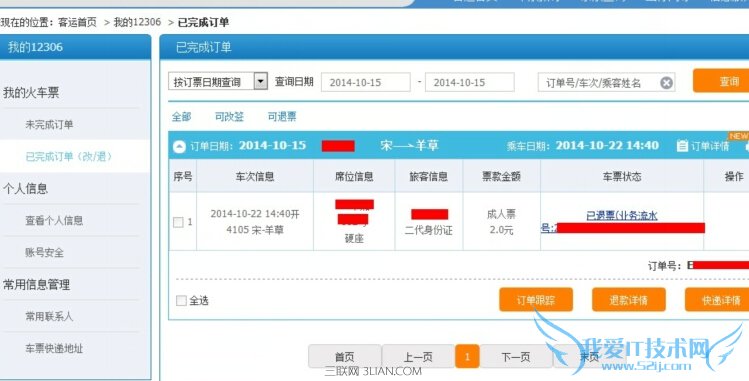This screenshot has height=381, width=749.
Task: Open 订单详情 clipboard icon link
Action: tap(703, 146)
